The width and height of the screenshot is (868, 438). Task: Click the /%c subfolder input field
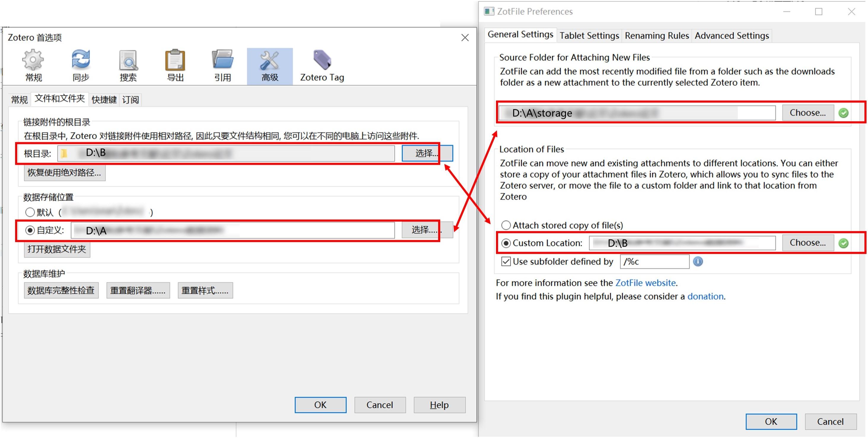(x=654, y=262)
